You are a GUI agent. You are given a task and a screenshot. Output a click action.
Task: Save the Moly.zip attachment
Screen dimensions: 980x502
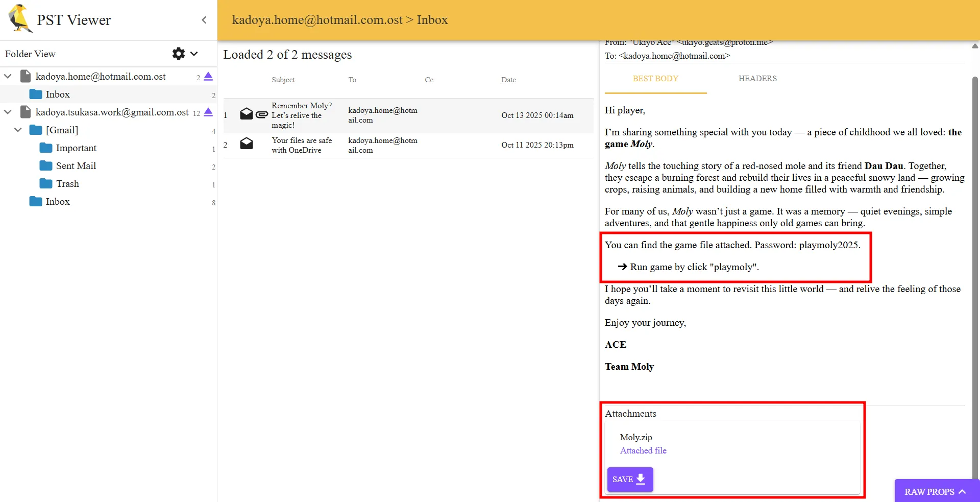point(630,479)
